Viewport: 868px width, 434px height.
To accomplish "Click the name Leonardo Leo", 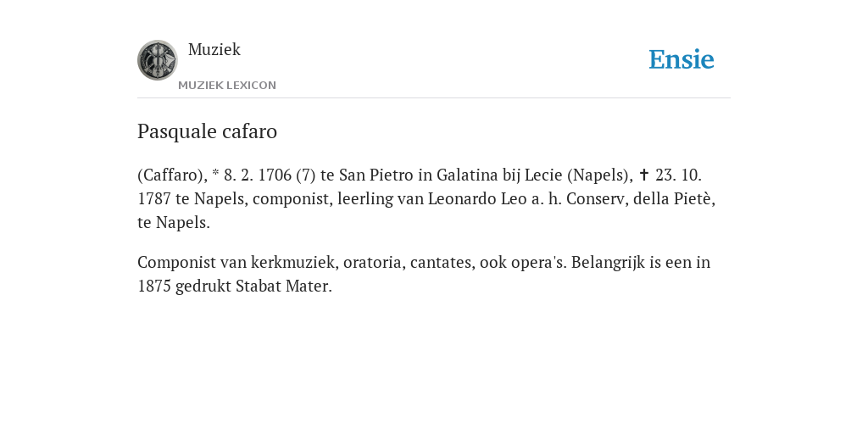I will pyautogui.click(x=477, y=198).
